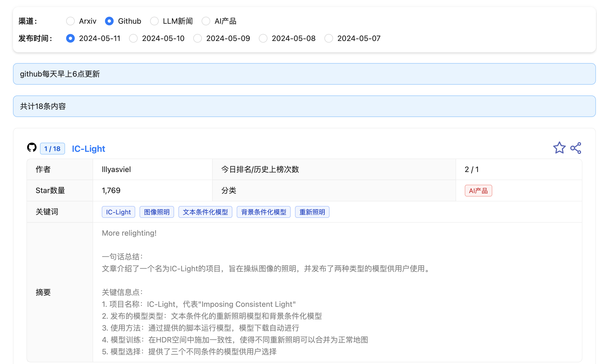597x364 pixels.
Task: Click the GitHub logo beside IC-Light
Action: coord(32,147)
